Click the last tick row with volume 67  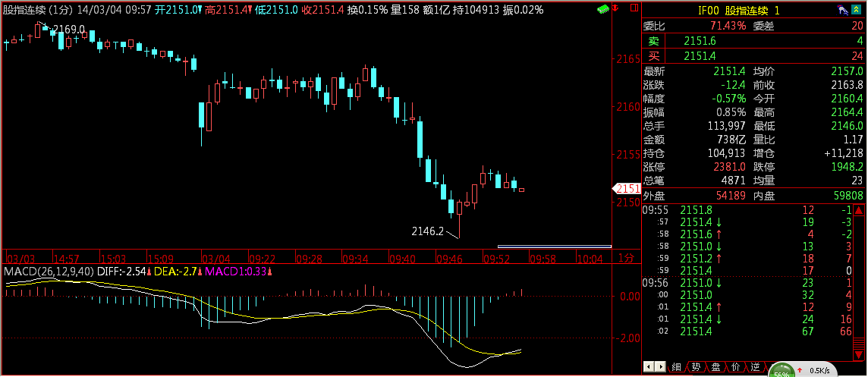pos(747,331)
